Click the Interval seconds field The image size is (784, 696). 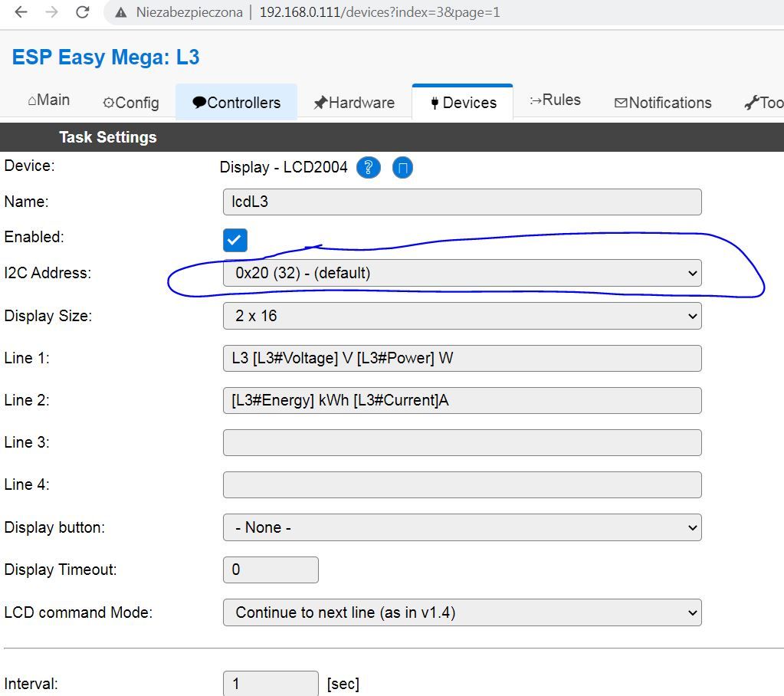(271, 683)
